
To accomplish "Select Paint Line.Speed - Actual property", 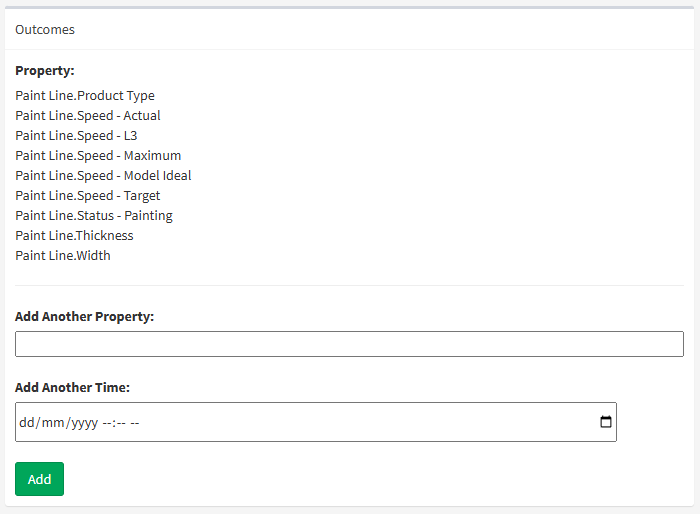I will tap(88, 116).
